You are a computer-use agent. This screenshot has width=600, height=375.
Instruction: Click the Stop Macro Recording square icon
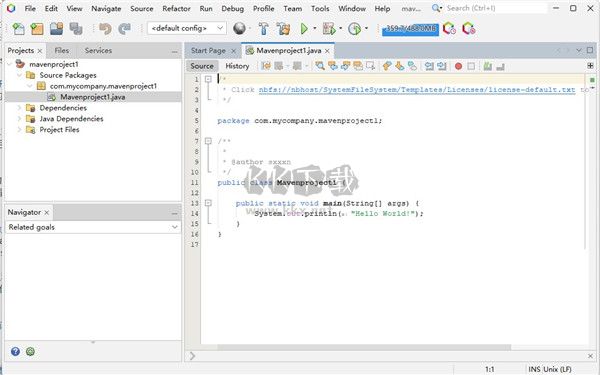471,66
